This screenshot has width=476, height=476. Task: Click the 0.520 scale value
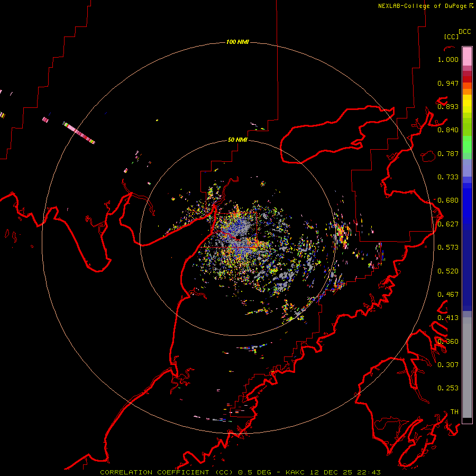448,271
